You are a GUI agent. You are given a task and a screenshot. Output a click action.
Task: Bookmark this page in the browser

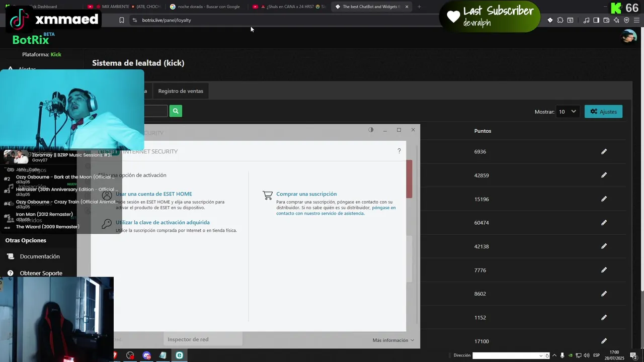tap(121, 20)
